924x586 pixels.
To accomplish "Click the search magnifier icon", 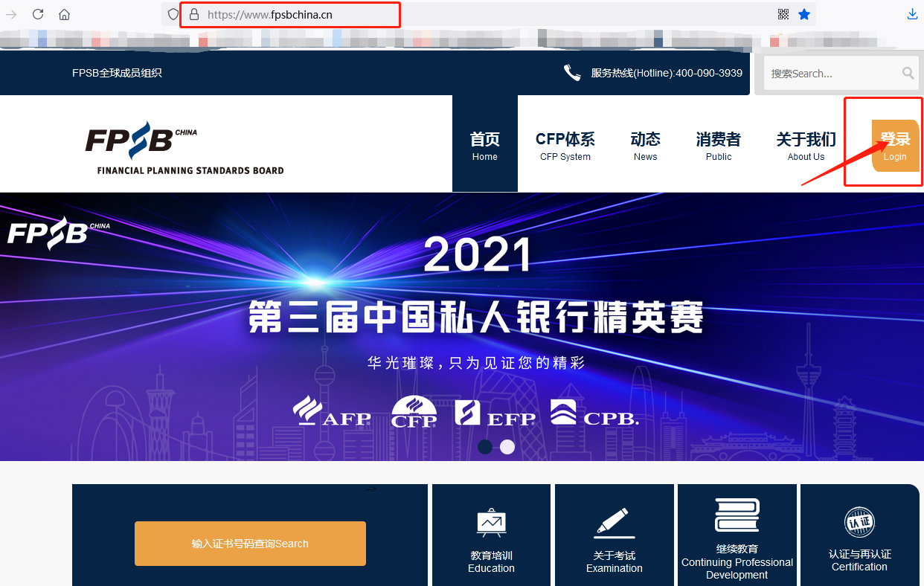I will [908, 73].
